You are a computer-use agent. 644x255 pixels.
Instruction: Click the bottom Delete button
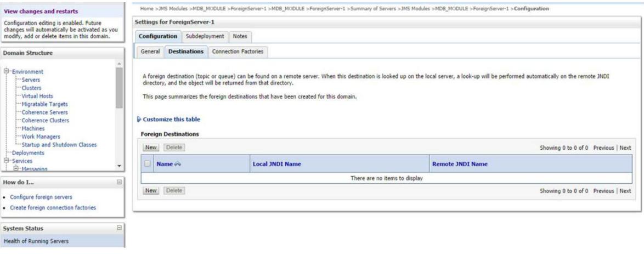tap(174, 190)
